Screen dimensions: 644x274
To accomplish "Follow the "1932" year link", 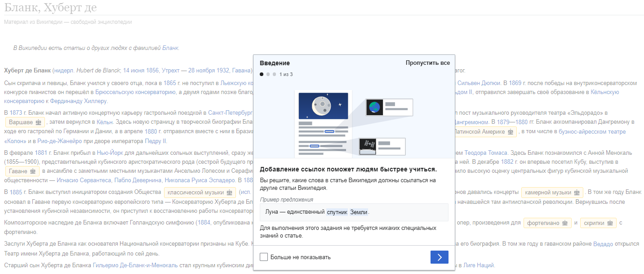I will coord(222,70).
